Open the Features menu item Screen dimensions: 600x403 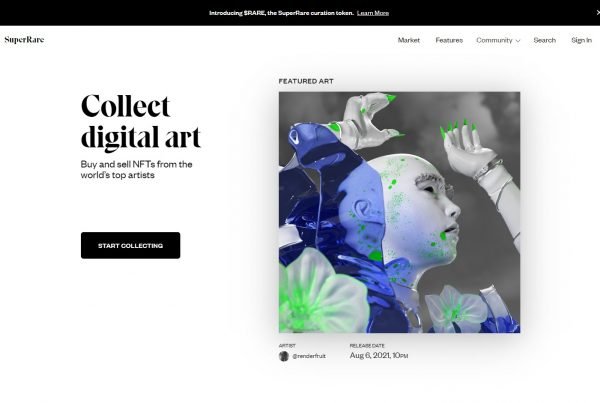[449, 40]
